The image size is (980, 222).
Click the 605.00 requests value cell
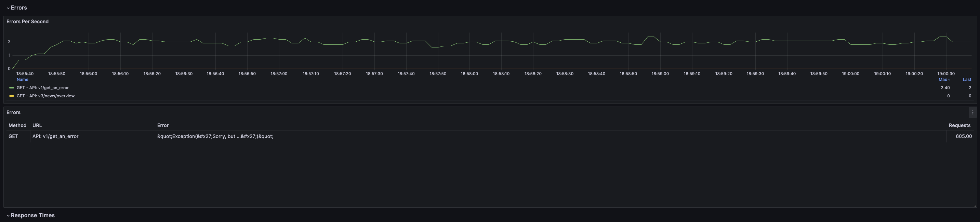click(x=963, y=137)
